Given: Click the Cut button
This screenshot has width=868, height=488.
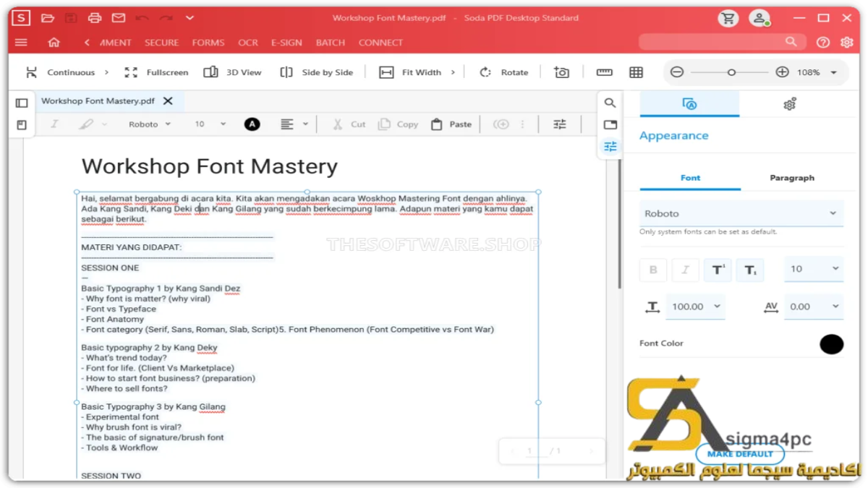Looking at the screenshot, I should point(349,124).
